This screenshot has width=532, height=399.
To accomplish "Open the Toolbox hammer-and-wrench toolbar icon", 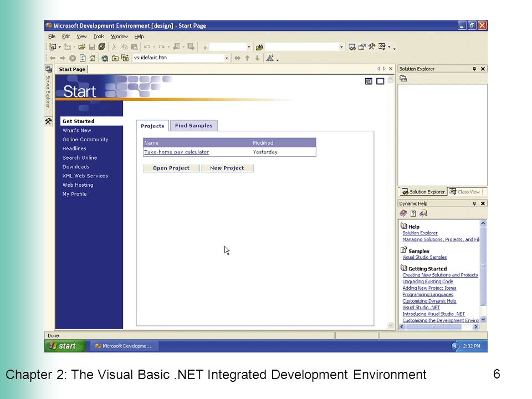I will click(x=372, y=47).
